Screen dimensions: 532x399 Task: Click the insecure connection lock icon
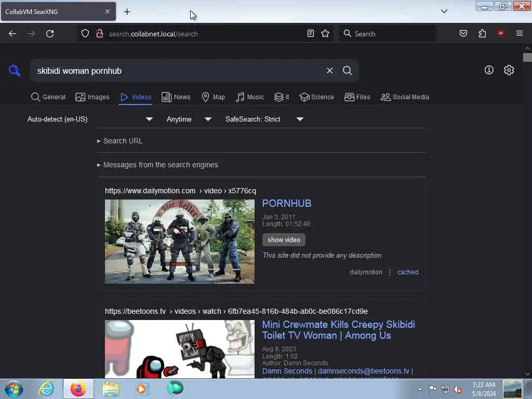pos(99,34)
